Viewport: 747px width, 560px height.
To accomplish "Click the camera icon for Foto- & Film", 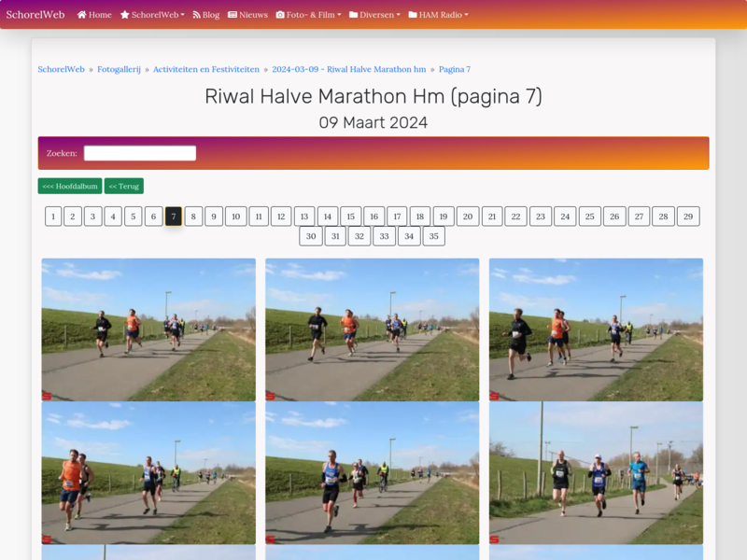I will tap(280, 15).
